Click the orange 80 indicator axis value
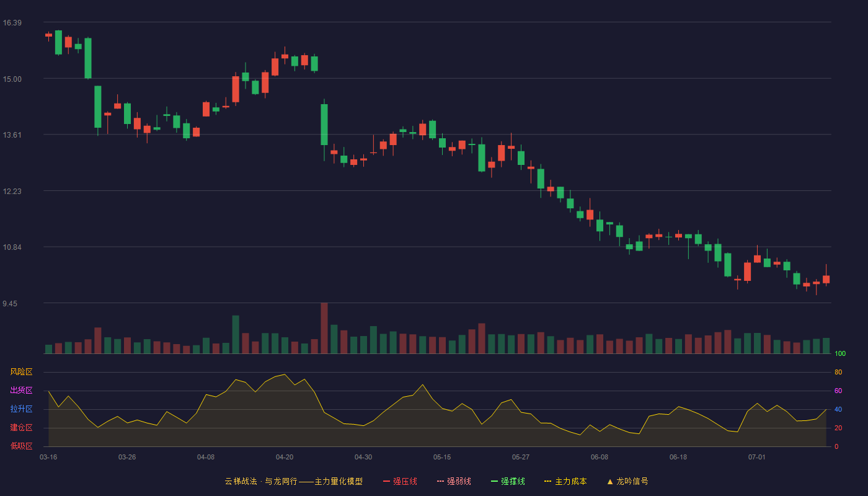The width and height of the screenshot is (868, 496). [838, 372]
